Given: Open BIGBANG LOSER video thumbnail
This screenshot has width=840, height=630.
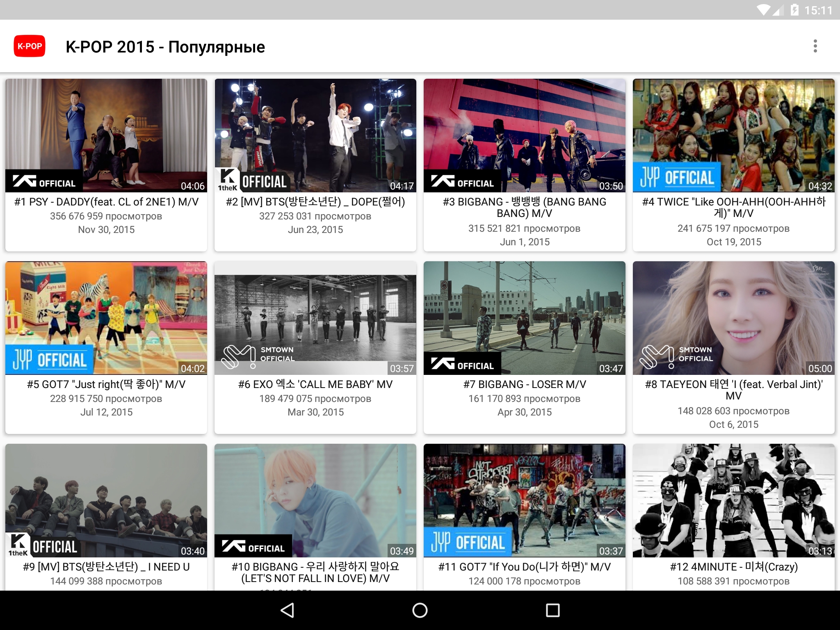Looking at the screenshot, I should pyautogui.click(x=525, y=318).
